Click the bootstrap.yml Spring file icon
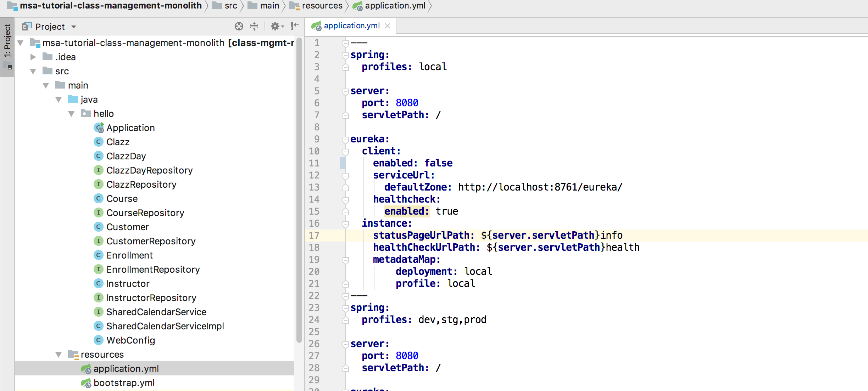 point(86,383)
